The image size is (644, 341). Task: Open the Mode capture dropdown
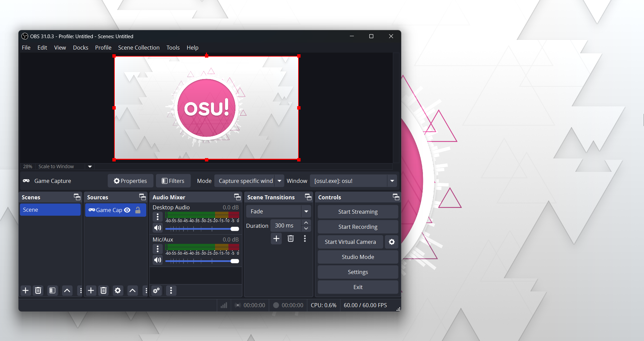click(249, 181)
